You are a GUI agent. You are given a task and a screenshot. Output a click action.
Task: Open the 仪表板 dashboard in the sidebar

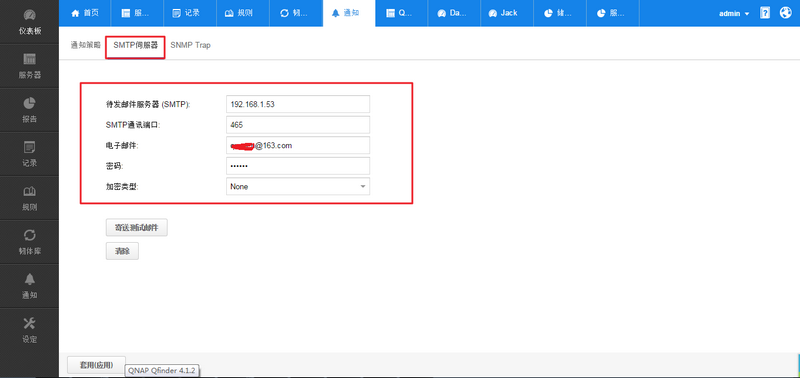29,22
